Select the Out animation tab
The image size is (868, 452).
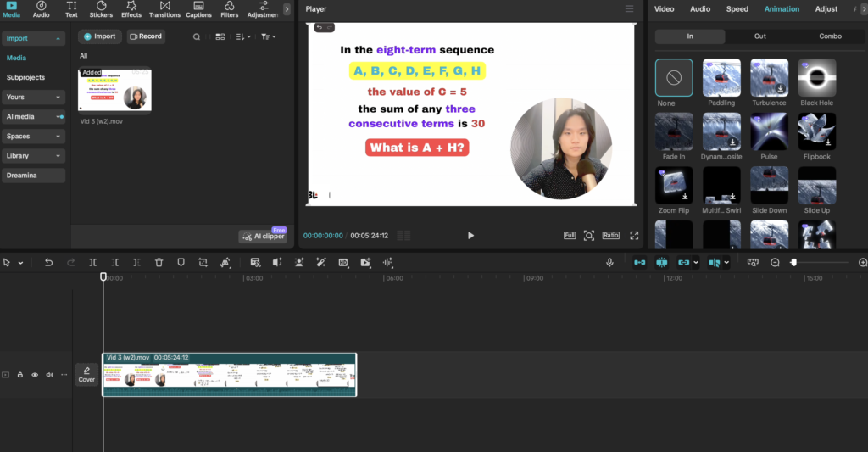pyautogui.click(x=759, y=36)
